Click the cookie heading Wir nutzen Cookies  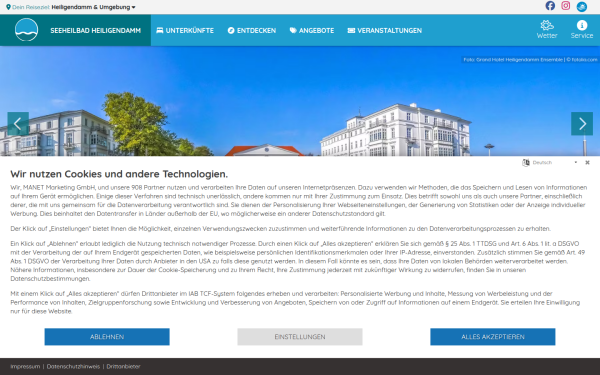coord(119,174)
